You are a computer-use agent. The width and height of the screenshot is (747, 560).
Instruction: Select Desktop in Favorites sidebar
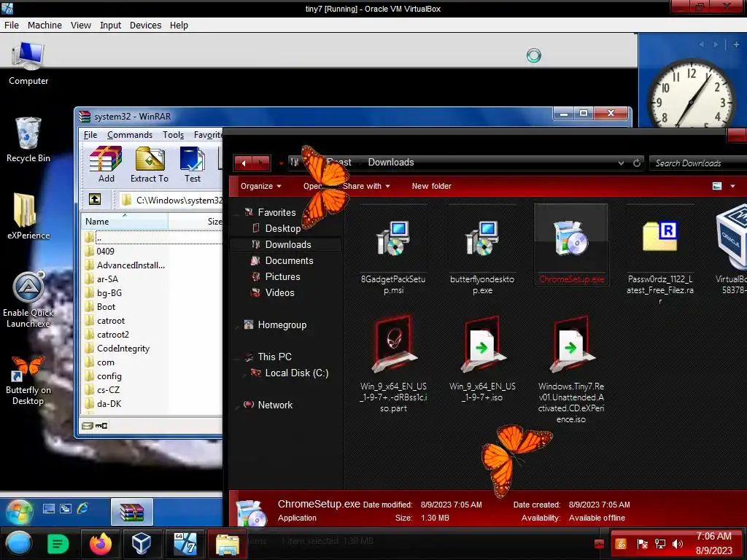pos(282,228)
